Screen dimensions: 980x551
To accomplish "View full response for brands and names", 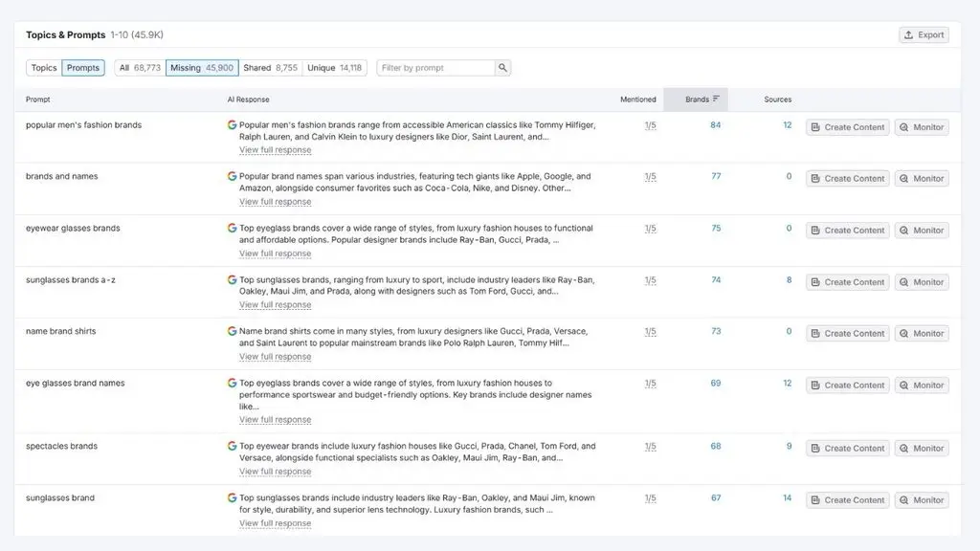I will pyautogui.click(x=275, y=202).
